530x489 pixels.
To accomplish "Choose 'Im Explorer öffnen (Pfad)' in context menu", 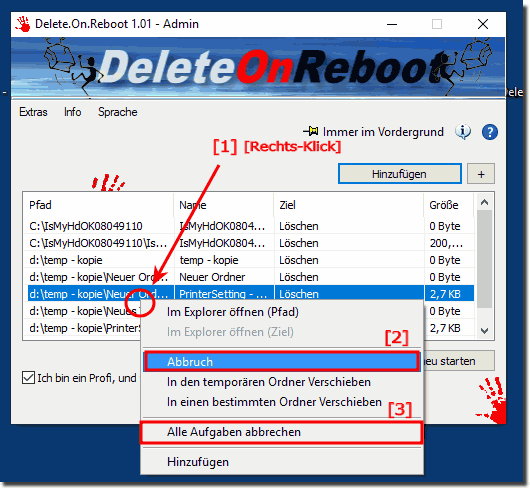I will (282, 312).
